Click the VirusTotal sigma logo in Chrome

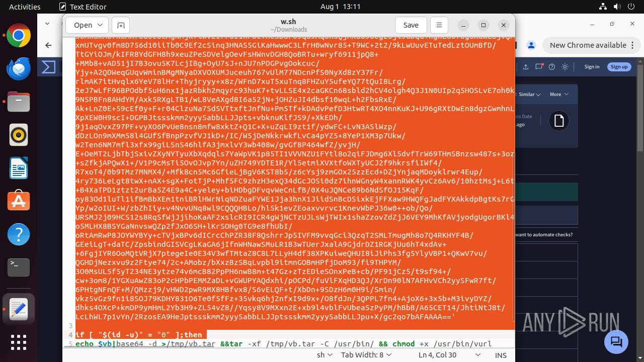pos(49,67)
